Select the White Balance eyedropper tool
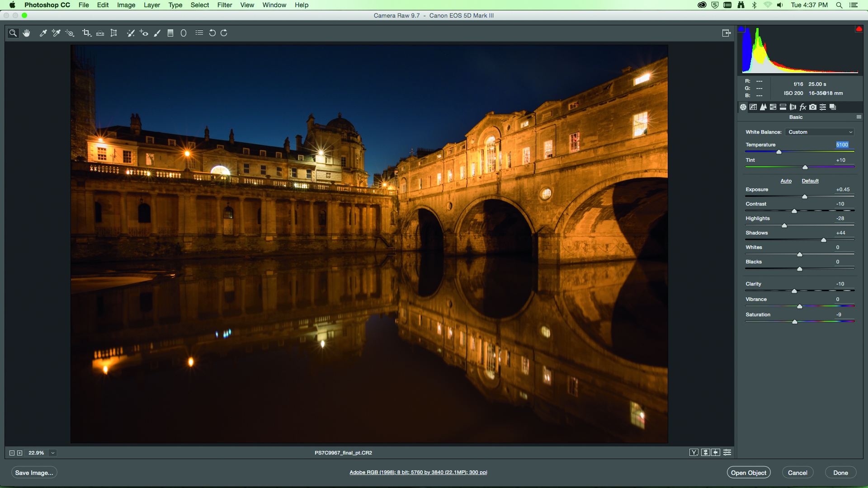The height and width of the screenshot is (488, 868). tap(43, 33)
